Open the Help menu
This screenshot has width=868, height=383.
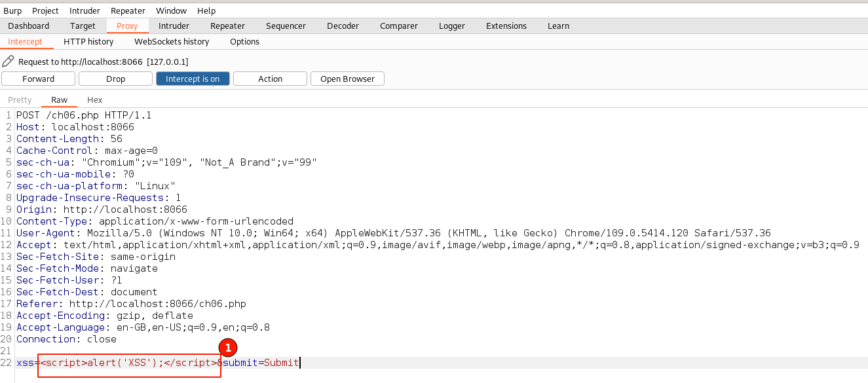[206, 10]
